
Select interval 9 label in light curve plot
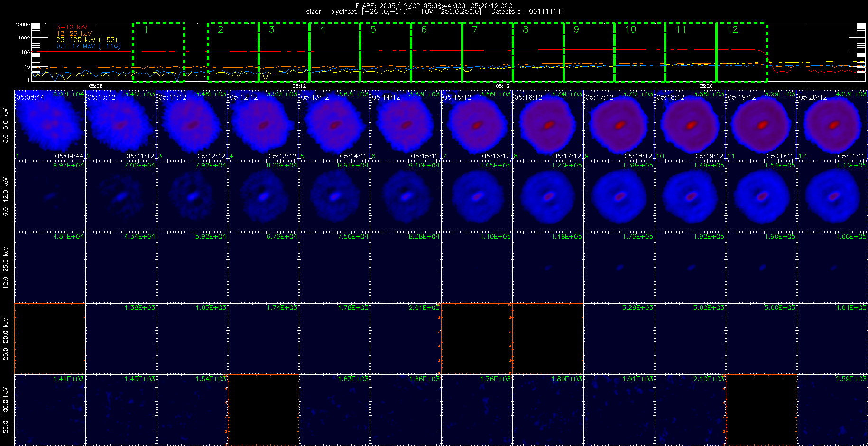576,30
